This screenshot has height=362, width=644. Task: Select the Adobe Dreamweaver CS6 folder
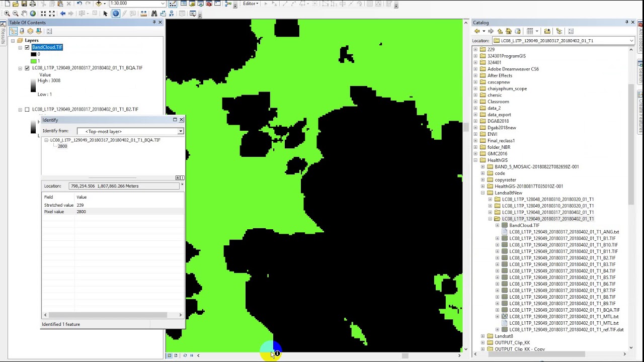[x=513, y=69]
